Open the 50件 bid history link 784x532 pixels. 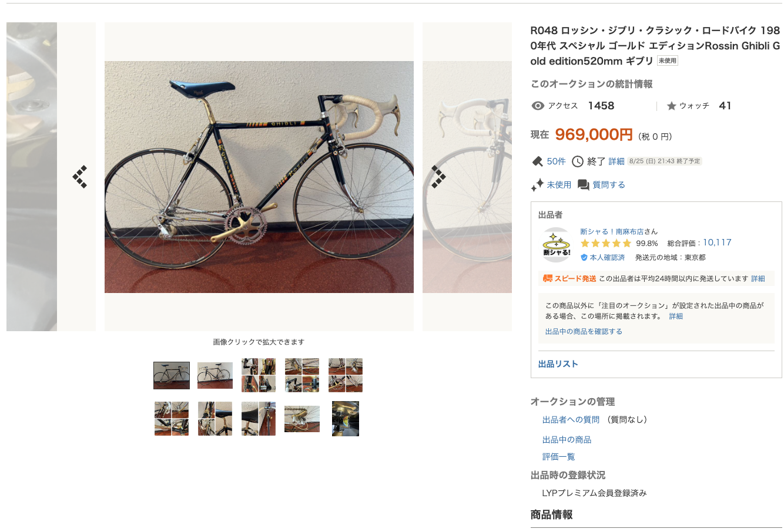coord(557,161)
